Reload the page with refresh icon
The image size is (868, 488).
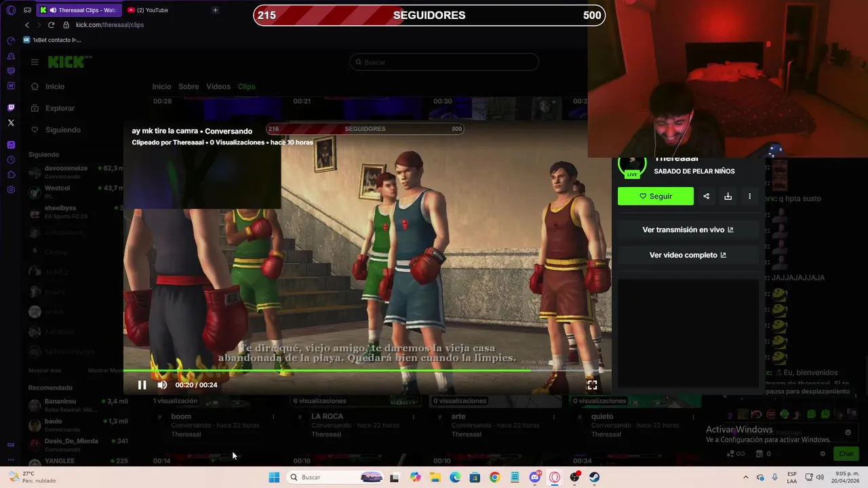coord(51,25)
